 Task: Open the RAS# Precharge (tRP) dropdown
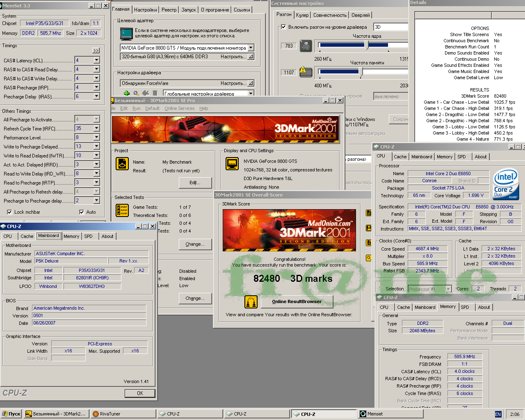pyautogui.click(x=97, y=87)
